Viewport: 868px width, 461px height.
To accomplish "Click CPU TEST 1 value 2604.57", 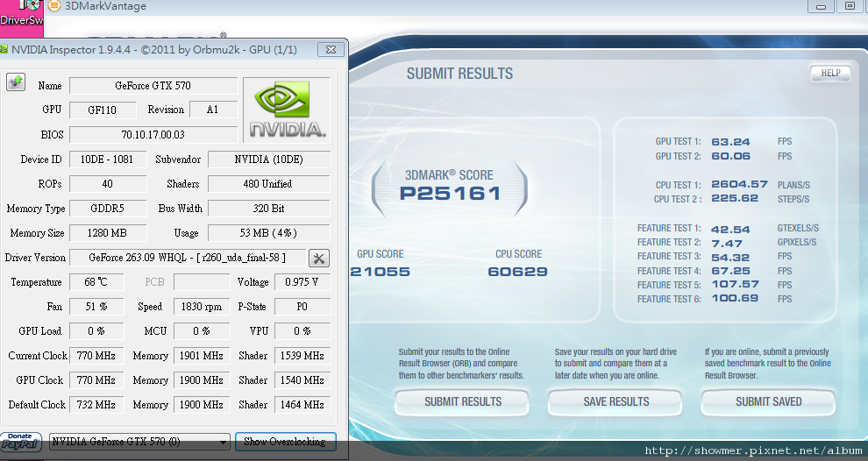I will pos(740,184).
